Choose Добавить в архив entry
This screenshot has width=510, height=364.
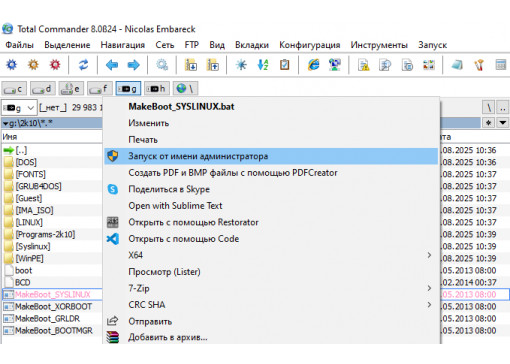point(271,337)
